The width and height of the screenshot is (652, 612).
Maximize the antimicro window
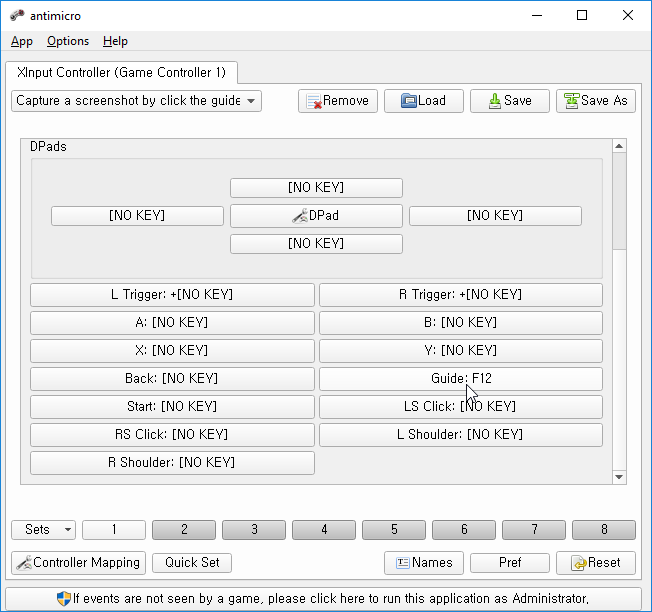pos(582,15)
